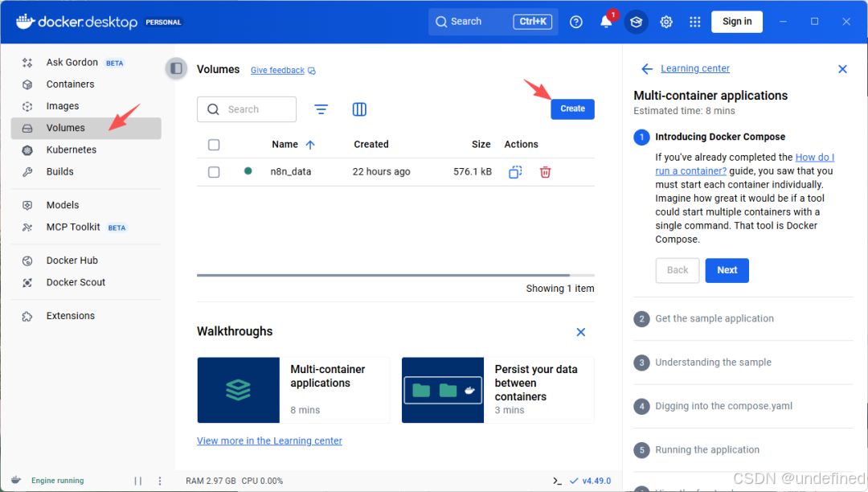Viewport: 868px width, 492px height.
Task: Click the Created column header
Action: point(371,145)
